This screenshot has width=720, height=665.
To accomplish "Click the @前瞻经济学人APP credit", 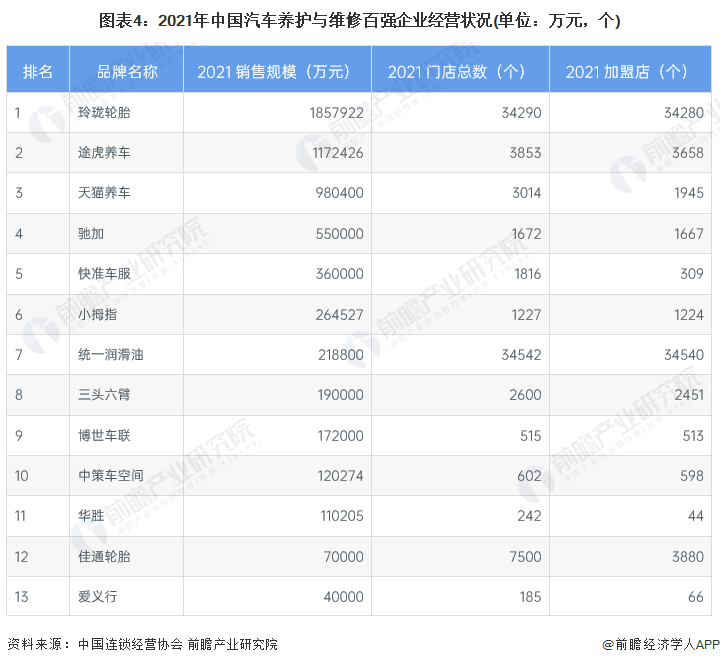I will [x=660, y=645].
